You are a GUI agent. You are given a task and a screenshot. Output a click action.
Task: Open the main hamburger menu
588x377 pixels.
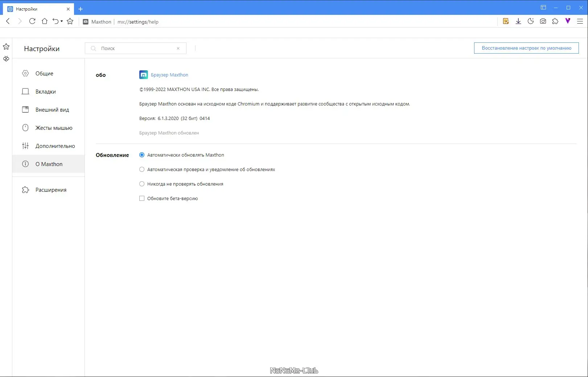pos(580,21)
